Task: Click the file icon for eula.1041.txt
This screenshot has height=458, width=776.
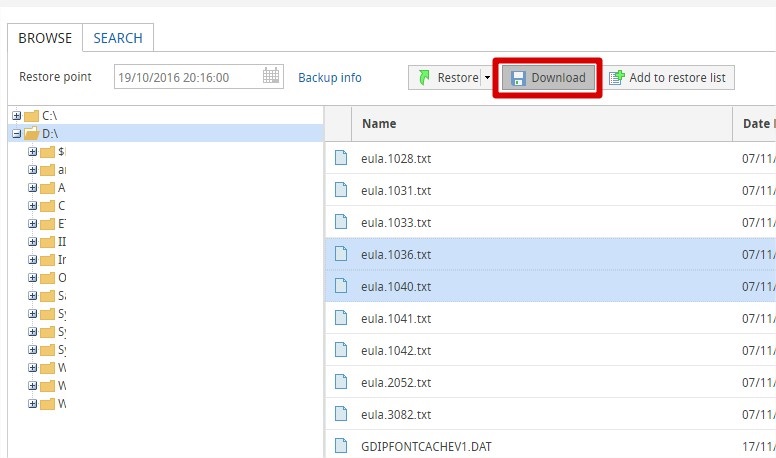Action: coord(340,318)
